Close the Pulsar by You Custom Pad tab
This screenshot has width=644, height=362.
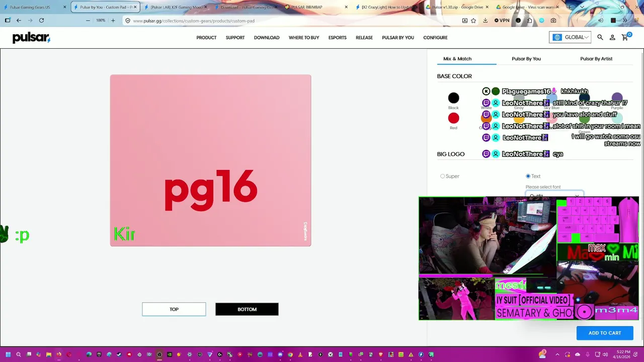pyautogui.click(x=135, y=7)
